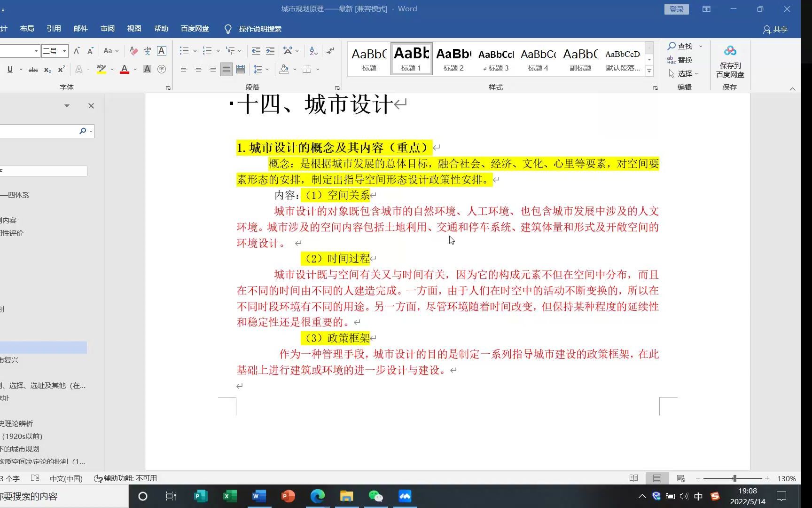Align text right
Image resolution: width=812 pixels, height=508 pixels.
coord(212,70)
